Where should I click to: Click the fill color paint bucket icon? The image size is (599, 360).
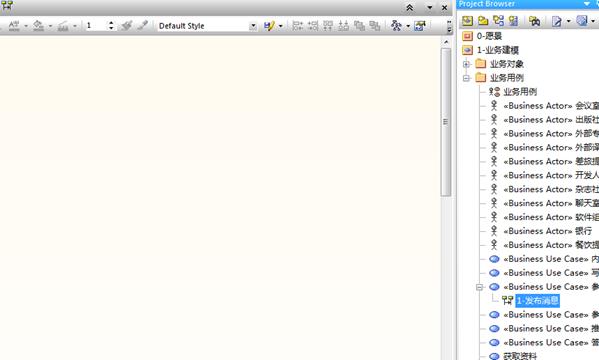pos(38,26)
